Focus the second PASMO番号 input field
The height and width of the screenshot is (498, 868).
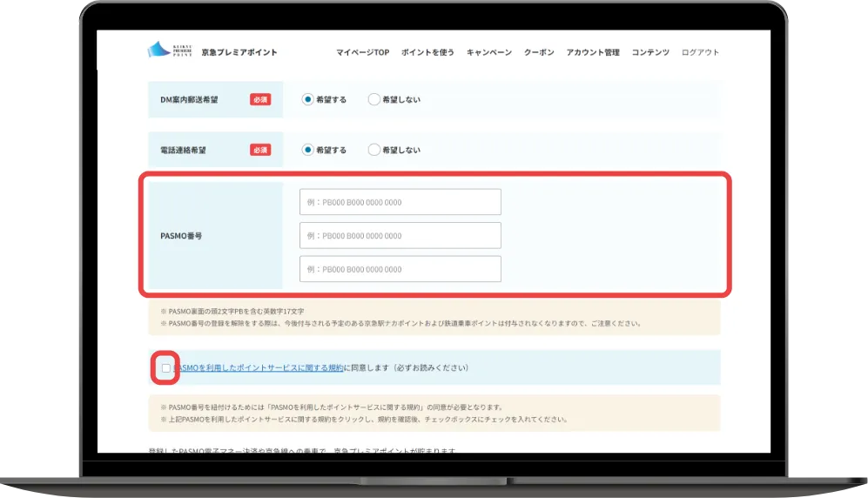[400, 236]
